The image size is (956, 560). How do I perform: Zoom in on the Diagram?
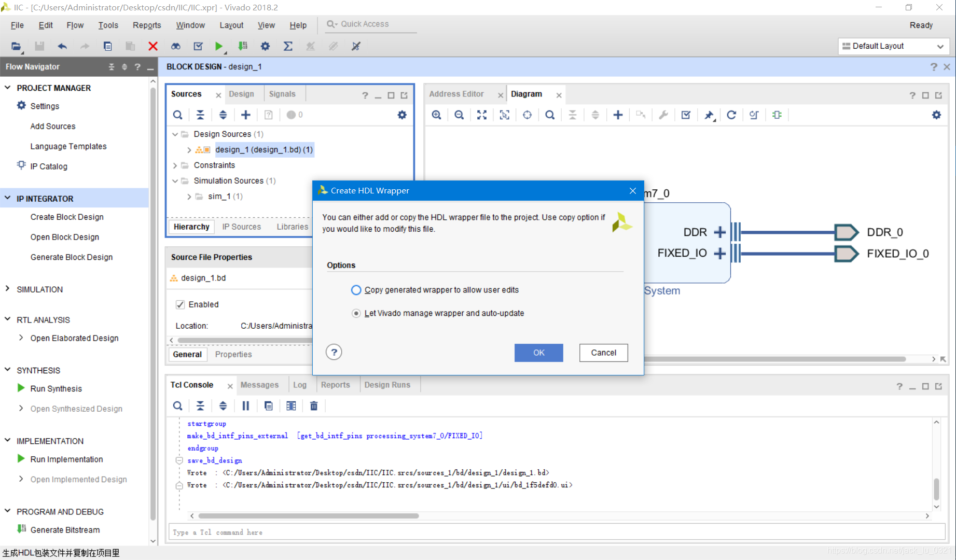pyautogui.click(x=437, y=115)
